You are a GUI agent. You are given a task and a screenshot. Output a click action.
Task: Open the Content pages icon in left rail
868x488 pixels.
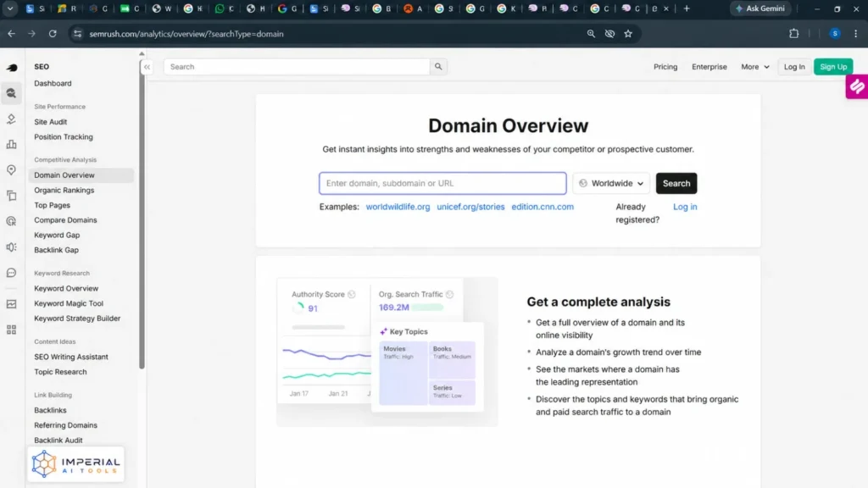pos(11,196)
